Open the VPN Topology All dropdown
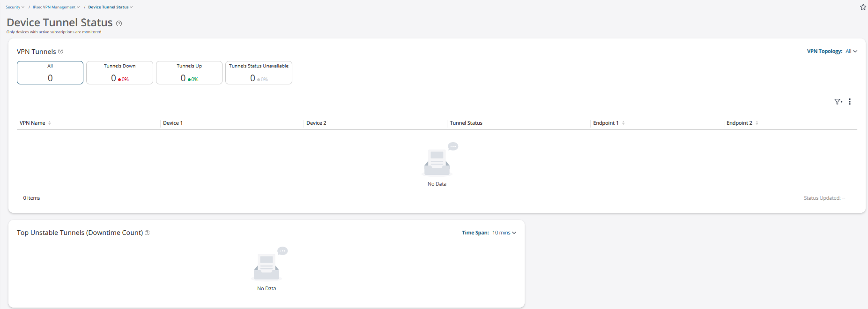868x309 pixels. pos(851,51)
